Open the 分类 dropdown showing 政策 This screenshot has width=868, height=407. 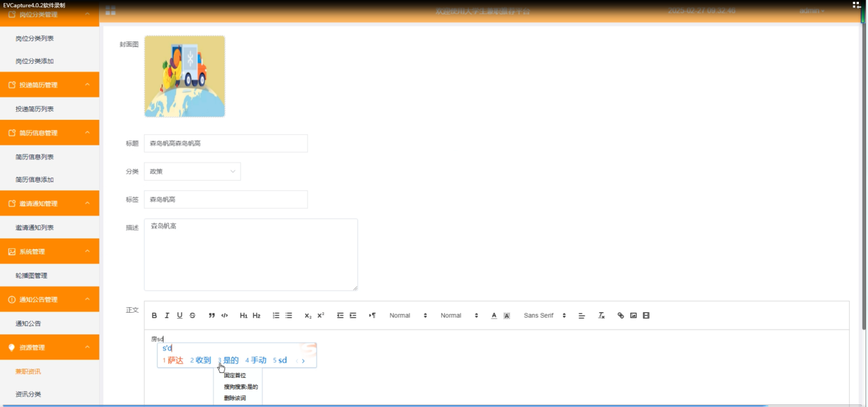click(x=192, y=172)
